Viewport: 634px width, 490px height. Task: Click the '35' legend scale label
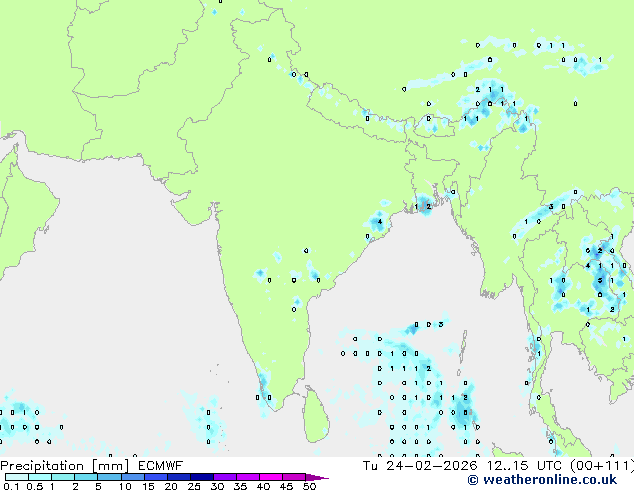(240, 486)
